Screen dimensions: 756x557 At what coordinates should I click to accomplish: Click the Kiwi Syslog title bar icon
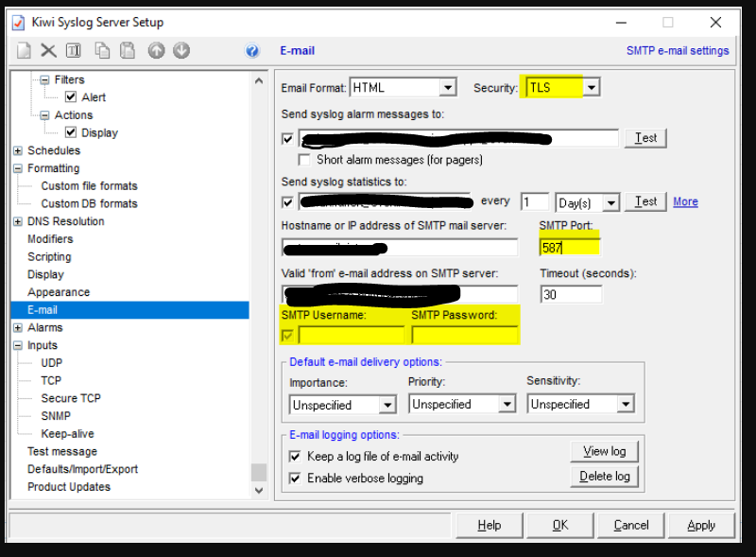coord(18,22)
